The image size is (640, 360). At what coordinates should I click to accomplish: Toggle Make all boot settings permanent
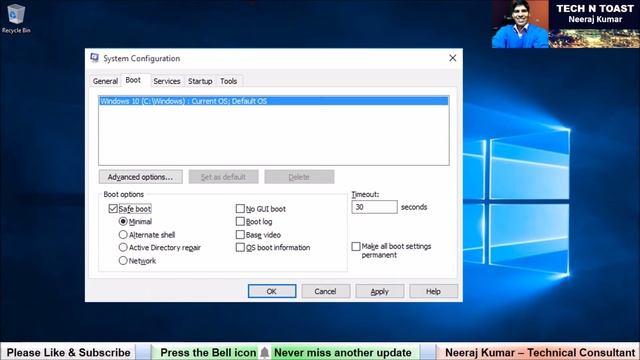pyautogui.click(x=356, y=247)
